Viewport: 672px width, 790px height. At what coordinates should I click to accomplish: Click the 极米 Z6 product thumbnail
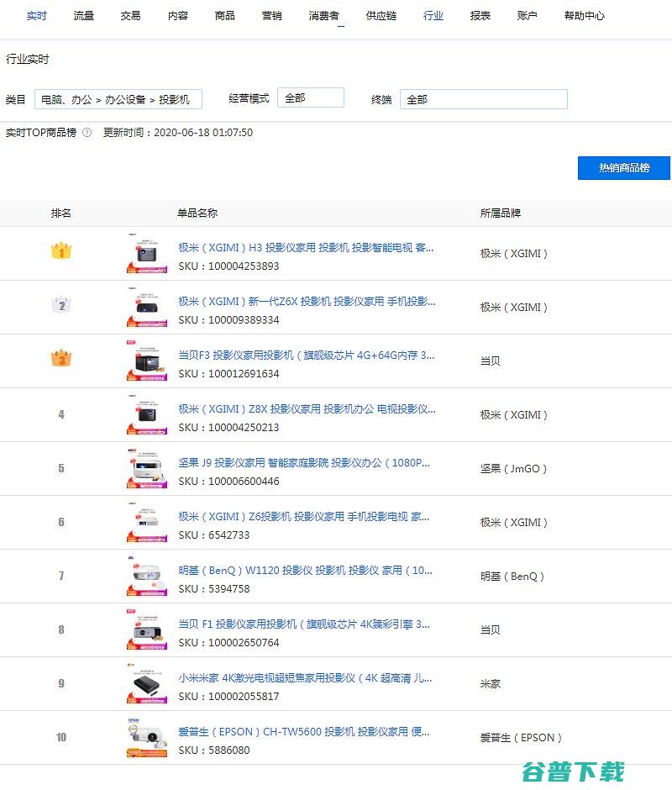[147, 523]
